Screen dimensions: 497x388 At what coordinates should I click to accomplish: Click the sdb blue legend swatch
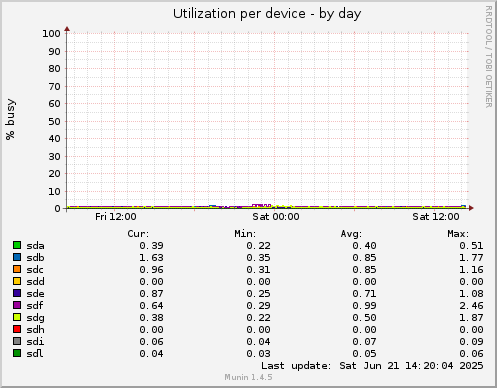click(17, 257)
